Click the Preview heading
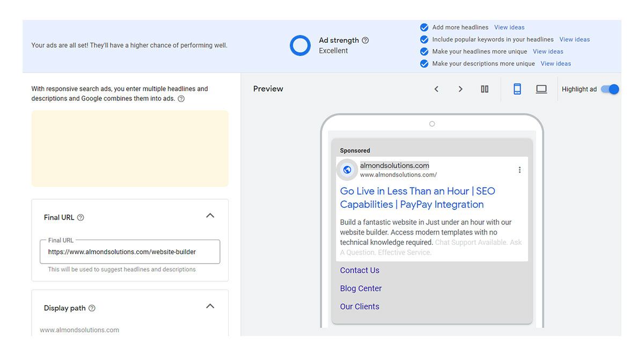The width and height of the screenshot is (644, 356). [x=268, y=89]
